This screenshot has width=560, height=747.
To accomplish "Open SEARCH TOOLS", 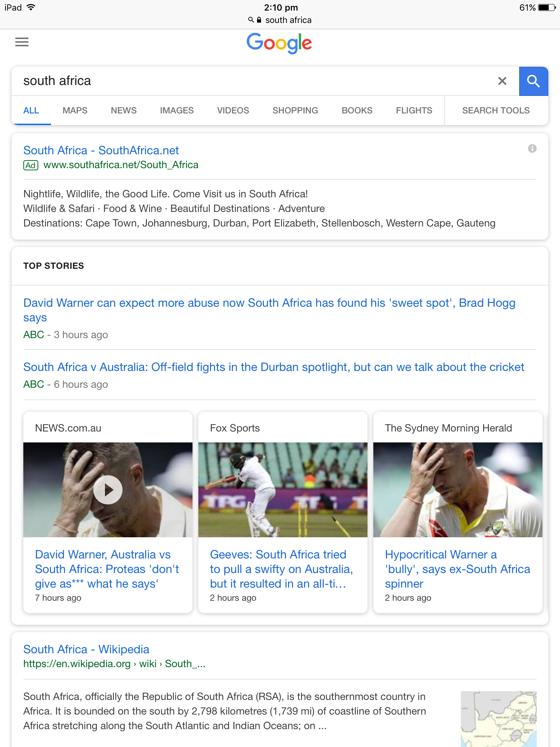I will pyautogui.click(x=496, y=111).
